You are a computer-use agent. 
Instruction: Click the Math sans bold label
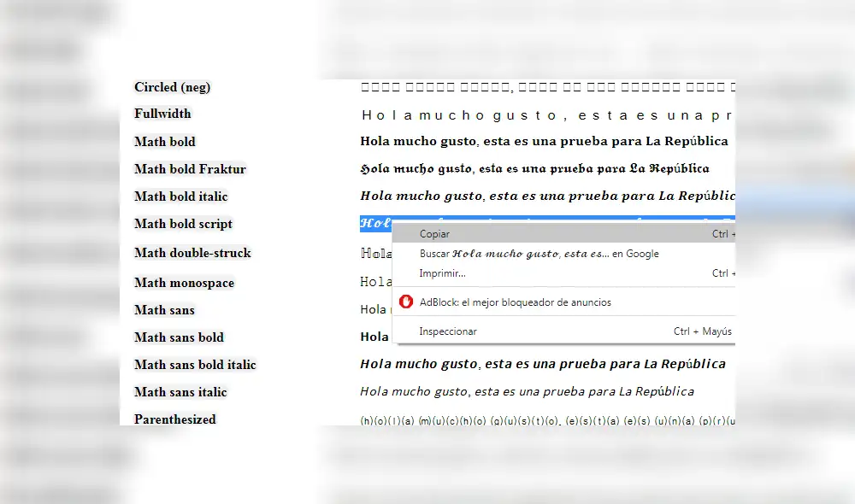[x=179, y=337]
